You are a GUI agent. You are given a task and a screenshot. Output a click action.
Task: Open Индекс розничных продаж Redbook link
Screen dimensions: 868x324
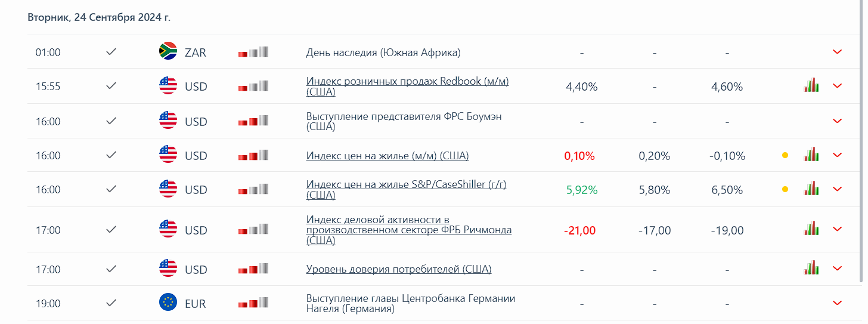tap(407, 81)
